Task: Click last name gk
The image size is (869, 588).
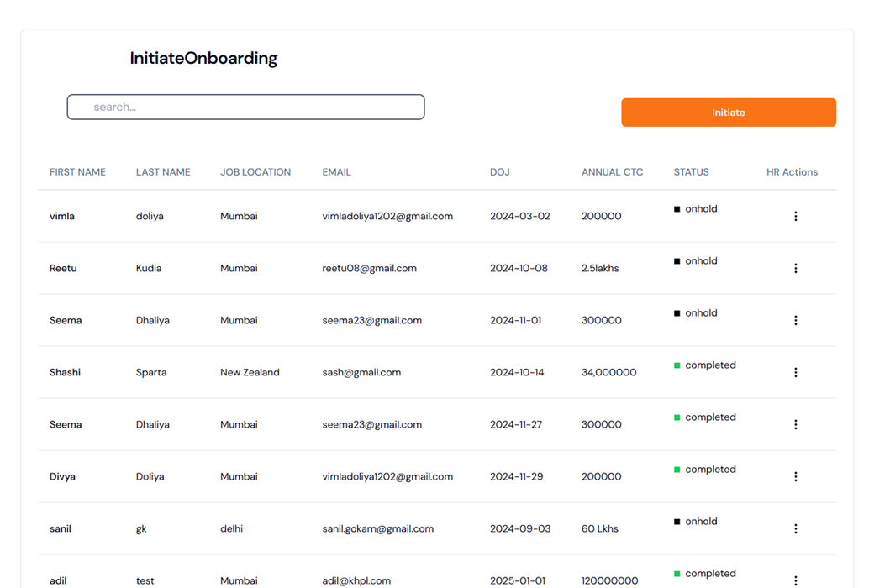Action: click(x=141, y=528)
